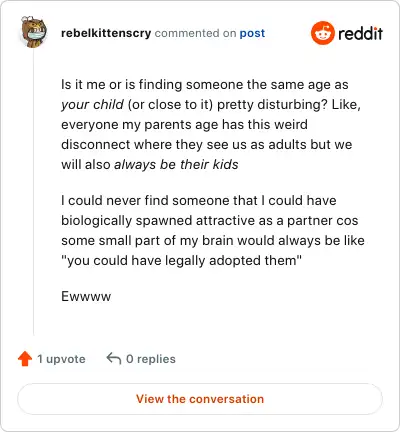Image resolution: width=400 pixels, height=432 pixels.
Task: Click the italic 'always be their kids' text
Action: [176, 165]
